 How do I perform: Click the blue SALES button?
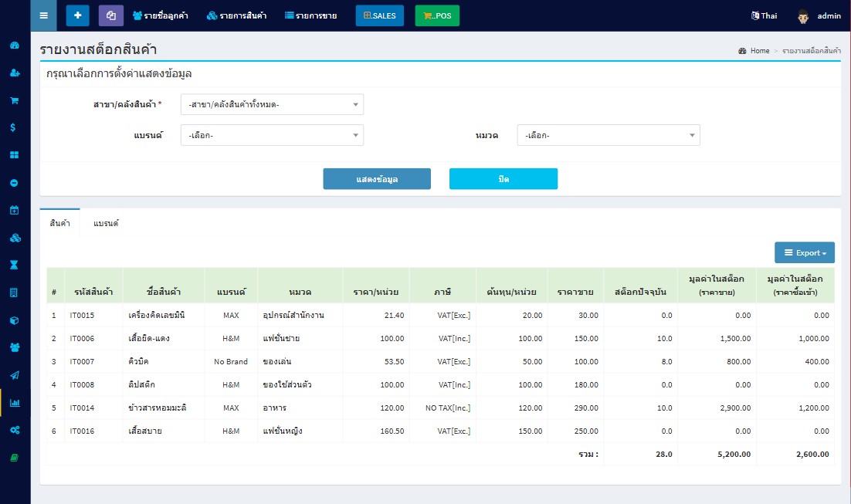[380, 15]
